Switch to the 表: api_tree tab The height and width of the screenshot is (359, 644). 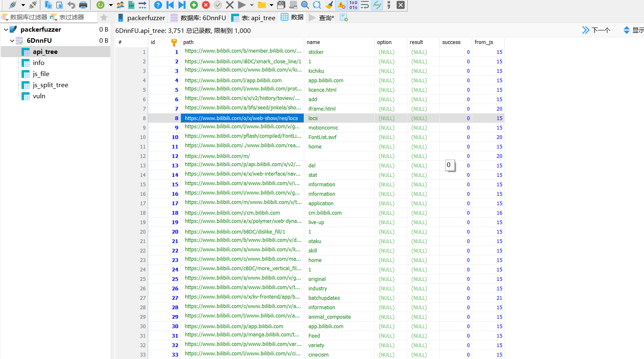[x=254, y=18]
